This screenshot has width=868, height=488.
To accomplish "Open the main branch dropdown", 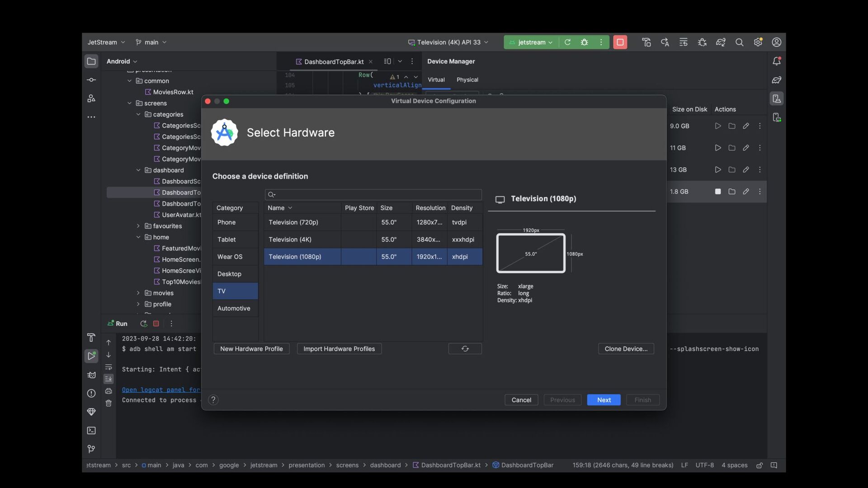I will click(151, 42).
